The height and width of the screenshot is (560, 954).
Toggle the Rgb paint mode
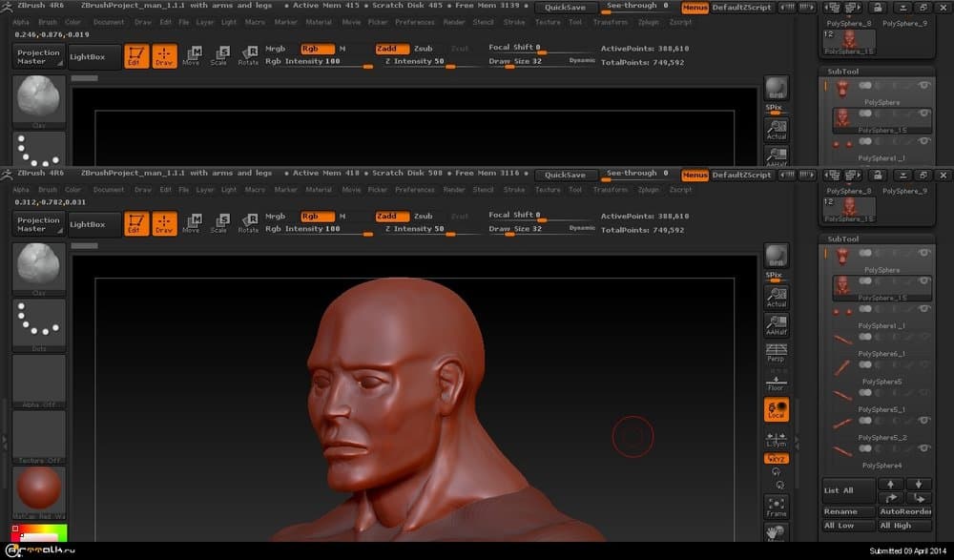[316, 215]
